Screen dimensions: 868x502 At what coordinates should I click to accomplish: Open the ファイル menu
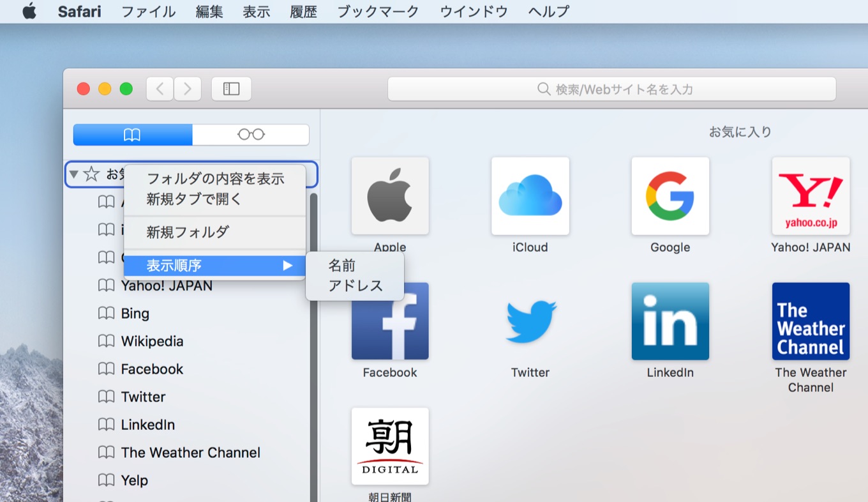(148, 11)
